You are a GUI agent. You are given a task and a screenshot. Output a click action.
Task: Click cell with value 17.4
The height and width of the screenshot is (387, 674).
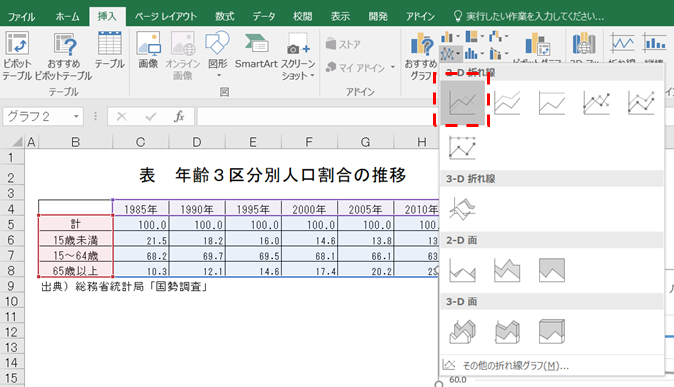[309, 270]
